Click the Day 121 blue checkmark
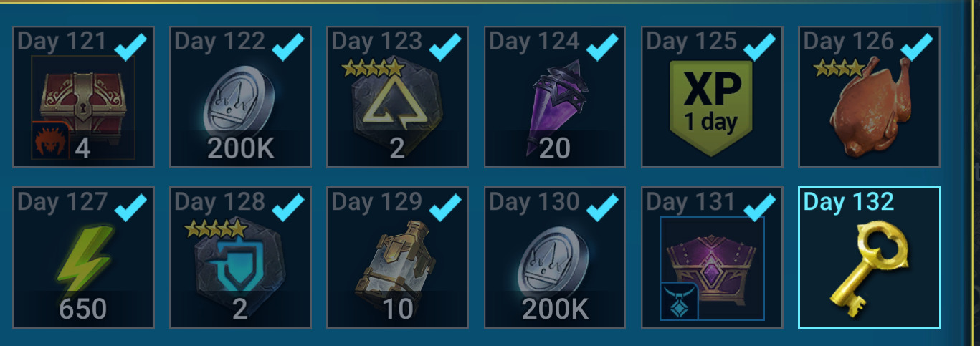980x346 pixels. (x=130, y=47)
